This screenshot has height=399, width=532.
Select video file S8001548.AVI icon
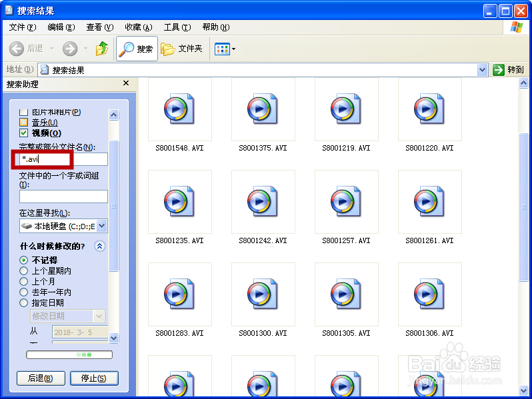pyautogui.click(x=180, y=109)
